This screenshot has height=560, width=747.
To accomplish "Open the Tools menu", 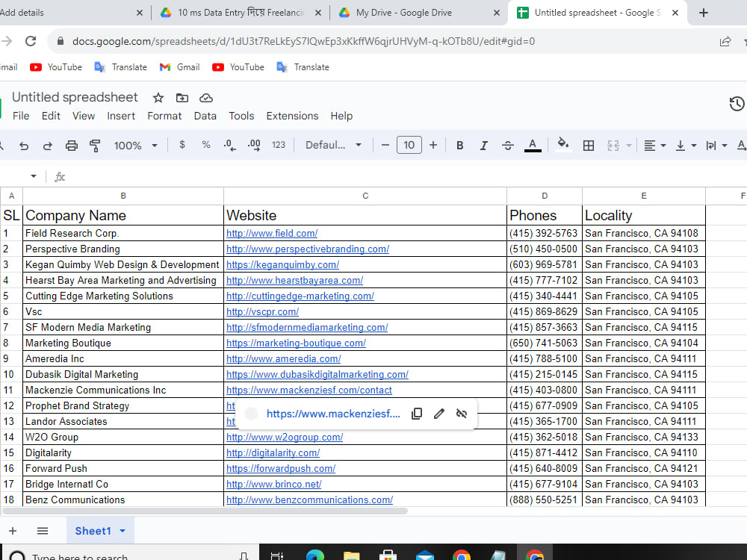I will tap(241, 116).
